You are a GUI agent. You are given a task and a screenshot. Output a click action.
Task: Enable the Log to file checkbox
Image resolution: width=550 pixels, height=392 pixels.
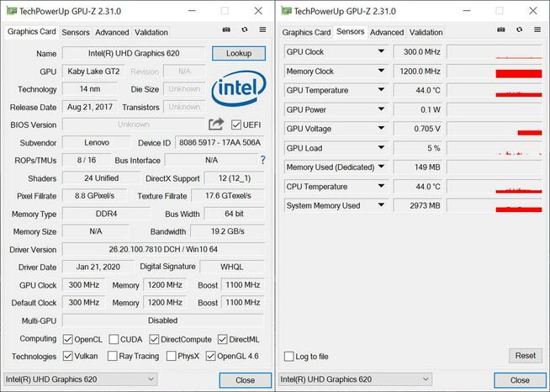[288, 357]
